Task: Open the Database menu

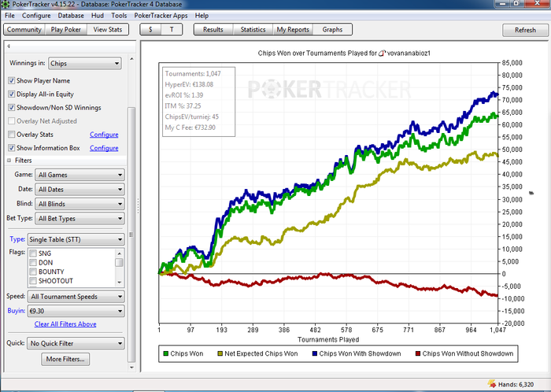Action: [71, 16]
